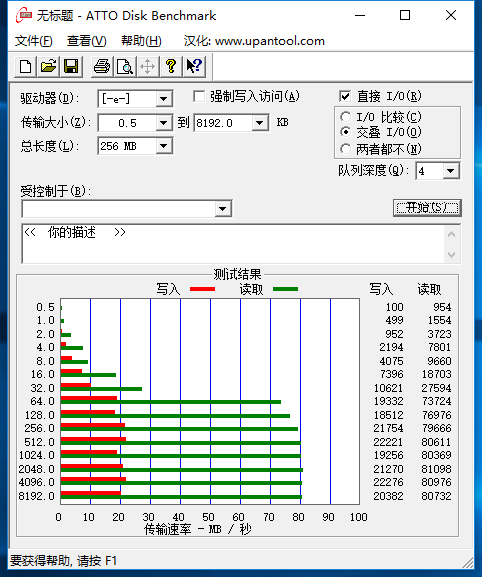Click the 8192.0 row read value 80732

pos(436,496)
